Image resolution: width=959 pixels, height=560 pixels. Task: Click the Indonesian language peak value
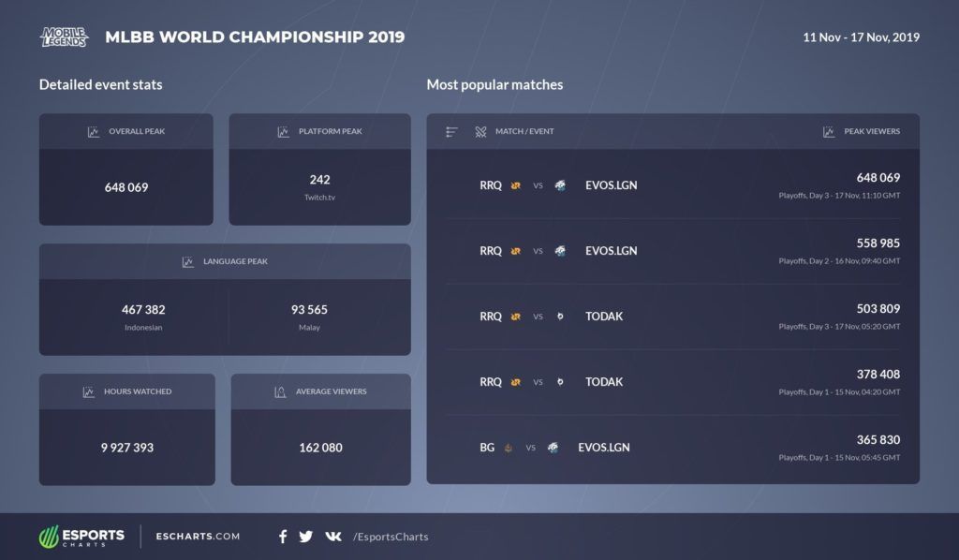click(x=143, y=310)
